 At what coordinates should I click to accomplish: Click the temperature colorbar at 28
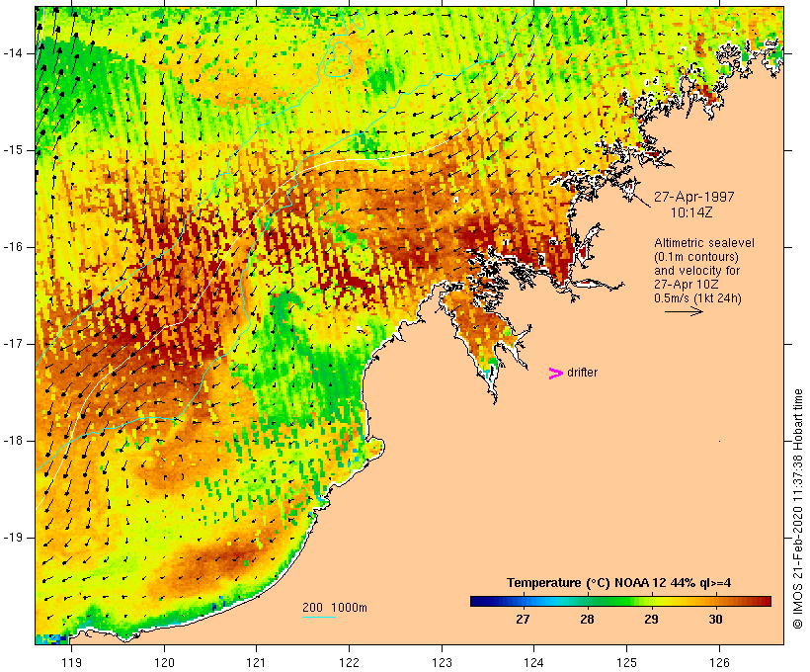588,601
